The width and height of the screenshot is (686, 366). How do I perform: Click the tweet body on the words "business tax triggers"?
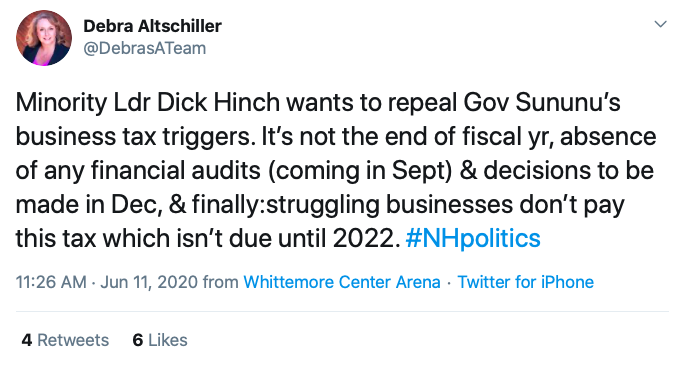tap(133, 137)
